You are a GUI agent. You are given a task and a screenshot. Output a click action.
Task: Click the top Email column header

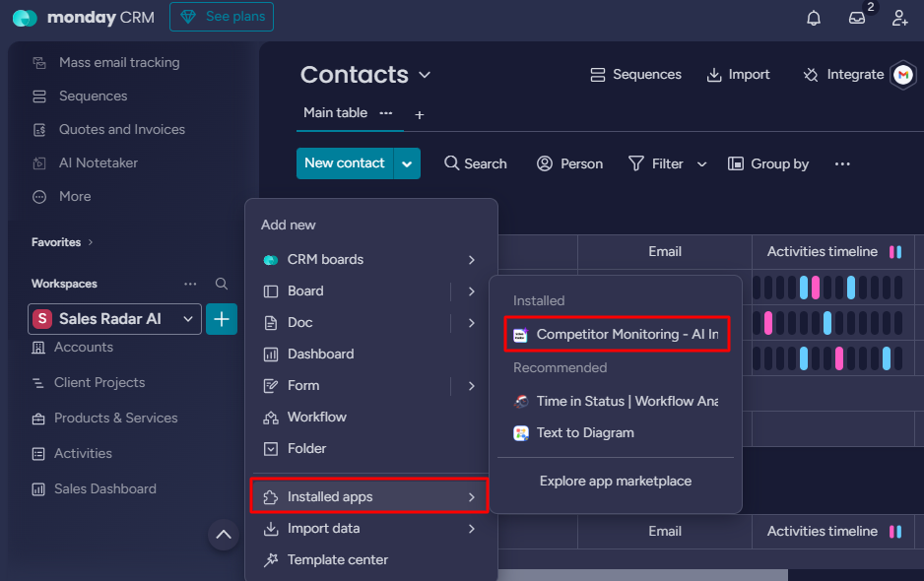coord(665,252)
